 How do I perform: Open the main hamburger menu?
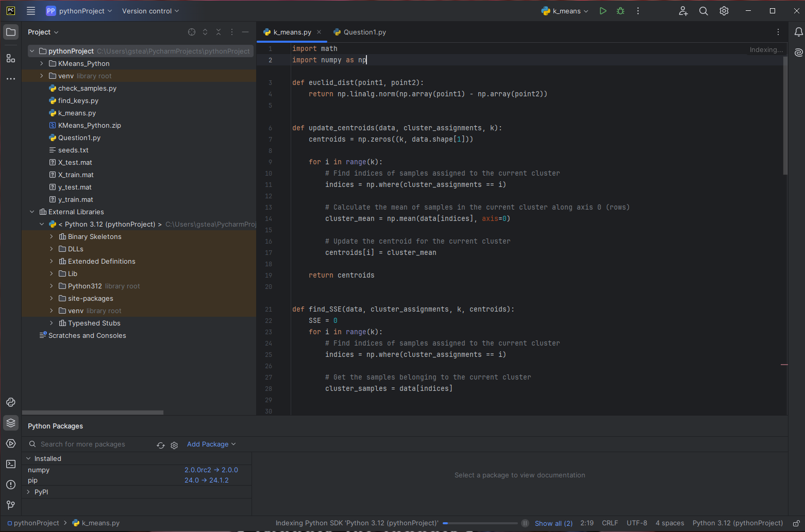(x=31, y=11)
